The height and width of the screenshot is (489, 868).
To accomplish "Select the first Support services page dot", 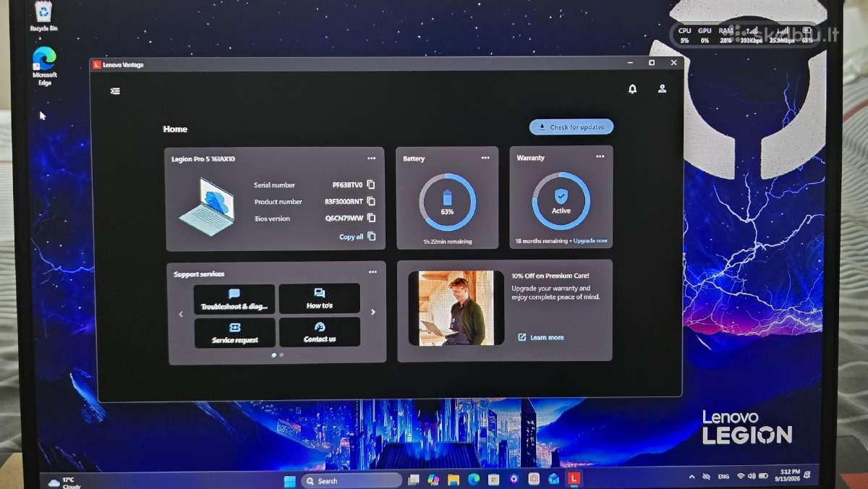I will (x=273, y=355).
